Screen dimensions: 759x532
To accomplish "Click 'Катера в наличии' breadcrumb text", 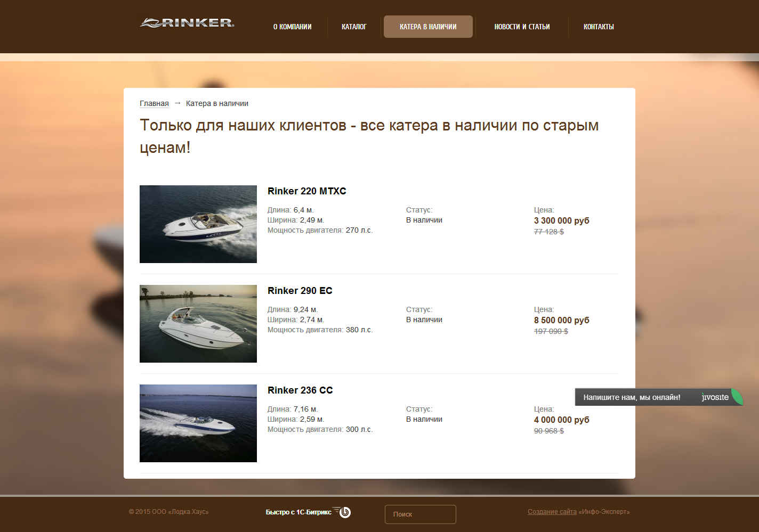I will coord(217,103).
